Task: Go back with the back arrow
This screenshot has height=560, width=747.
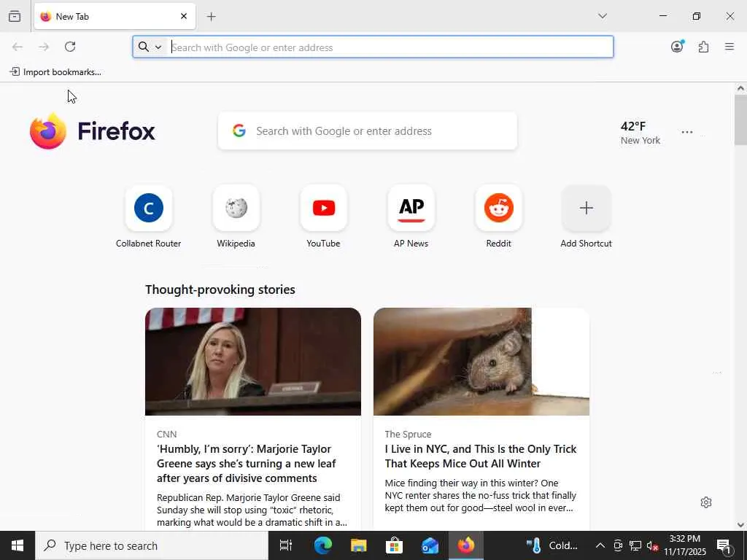Action: (x=18, y=47)
